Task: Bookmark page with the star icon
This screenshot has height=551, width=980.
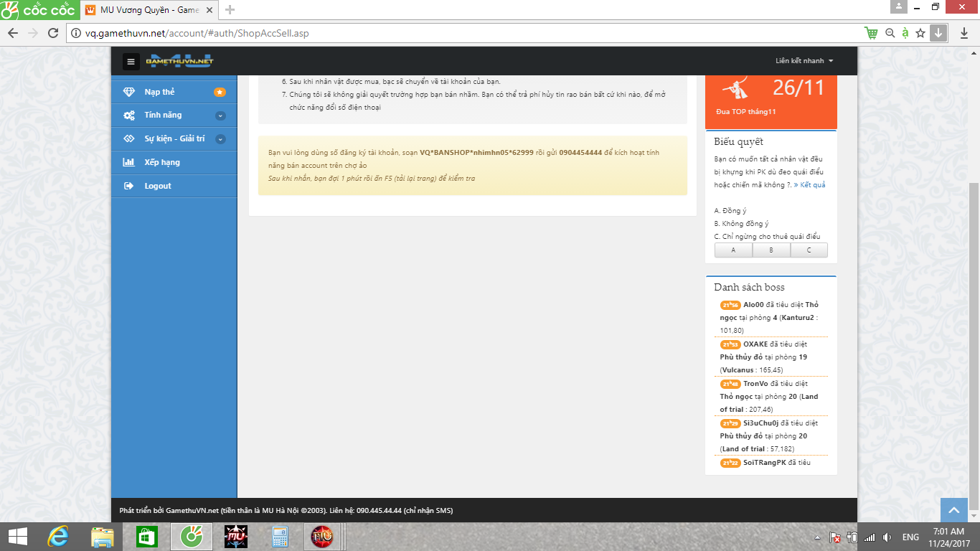Action: coord(920,33)
